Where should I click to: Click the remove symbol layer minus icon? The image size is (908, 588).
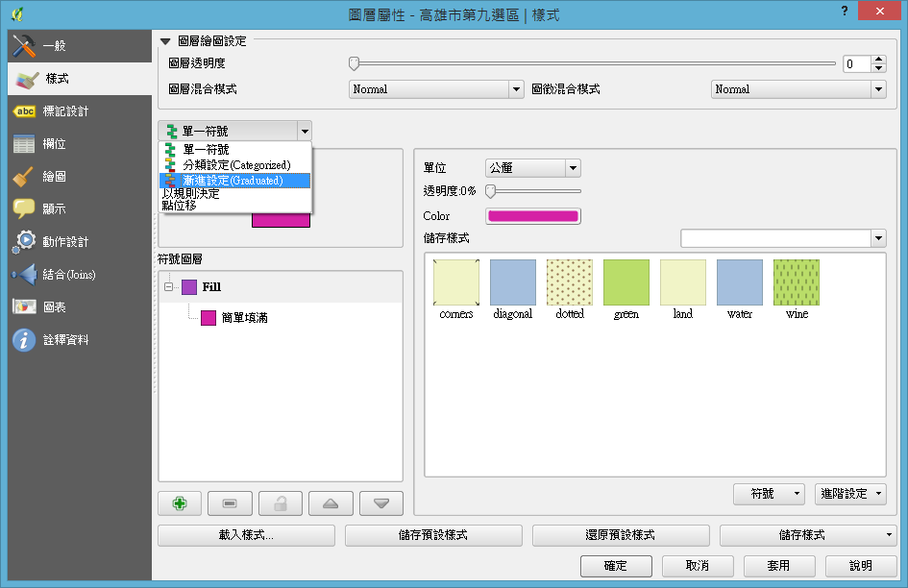click(x=230, y=503)
